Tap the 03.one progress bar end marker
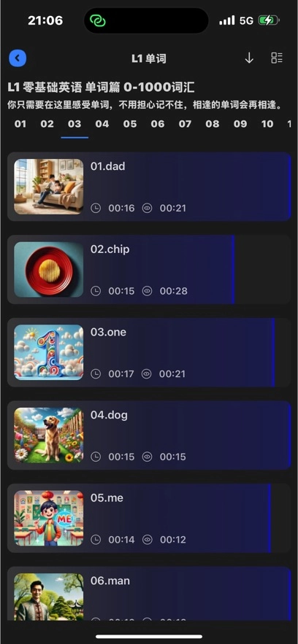The height and width of the screenshot is (644, 298). pos(273,352)
